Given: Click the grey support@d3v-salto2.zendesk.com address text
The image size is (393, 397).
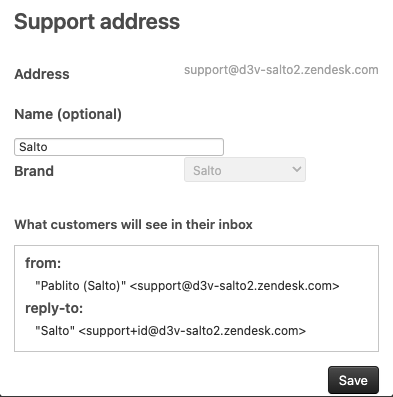Looking at the screenshot, I should (x=281, y=70).
